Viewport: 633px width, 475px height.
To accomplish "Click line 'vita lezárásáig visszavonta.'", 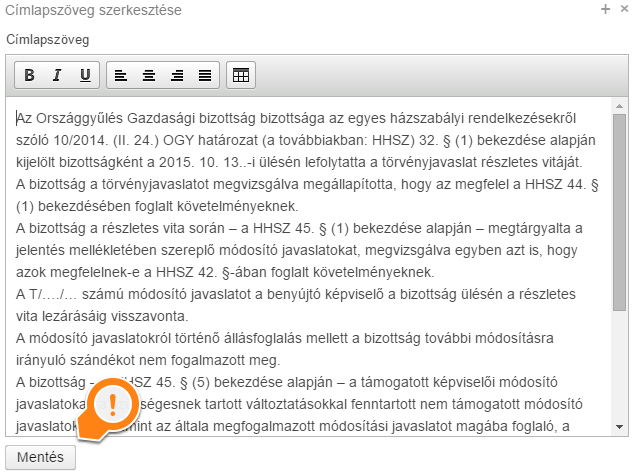I will 102,316.
